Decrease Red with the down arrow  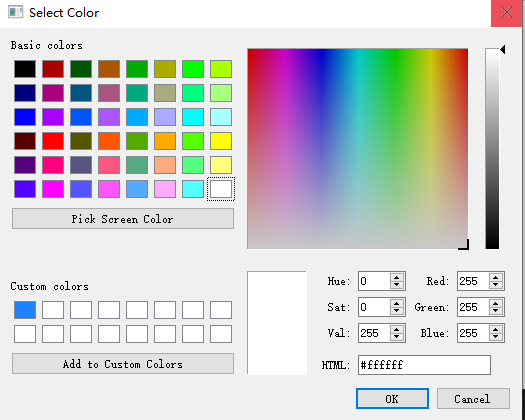[496, 285]
